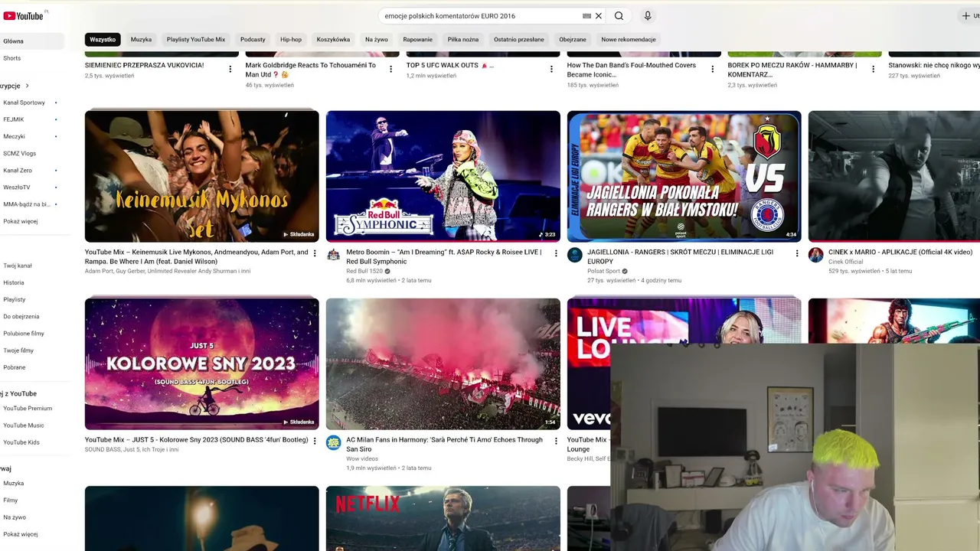Select the Wszystko filter chip

click(103, 39)
